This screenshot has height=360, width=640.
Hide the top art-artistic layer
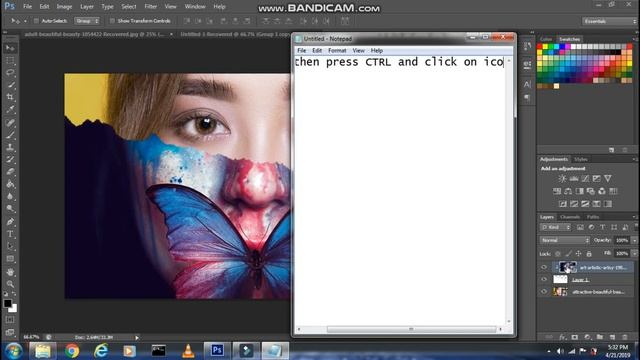(x=544, y=267)
